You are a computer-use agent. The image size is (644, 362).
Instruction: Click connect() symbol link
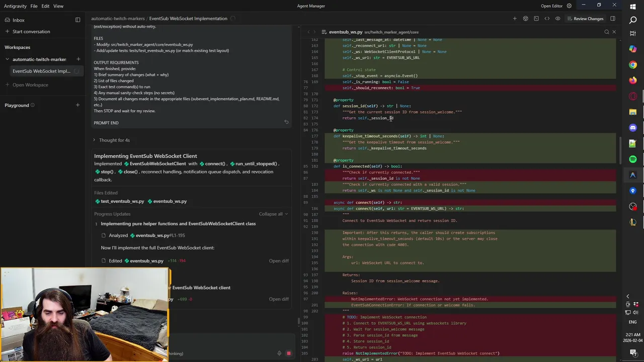point(212,164)
